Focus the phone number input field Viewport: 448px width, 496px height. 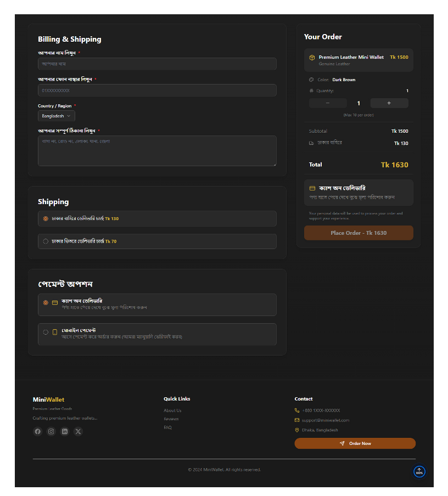(x=157, y=90)
